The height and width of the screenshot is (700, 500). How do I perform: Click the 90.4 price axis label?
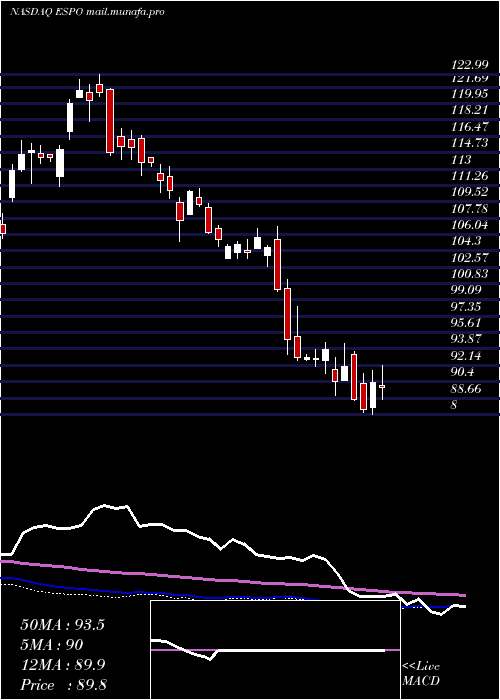coord(464,372)
